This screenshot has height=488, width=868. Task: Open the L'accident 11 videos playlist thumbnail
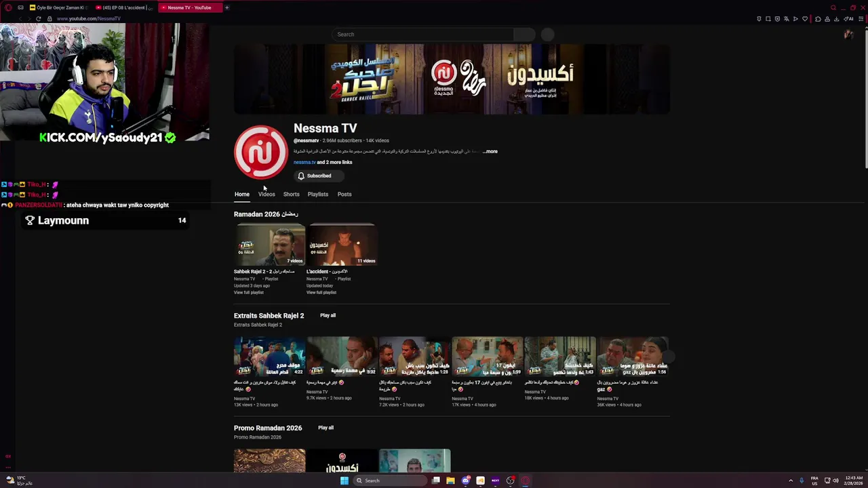(x=342, y=245)
